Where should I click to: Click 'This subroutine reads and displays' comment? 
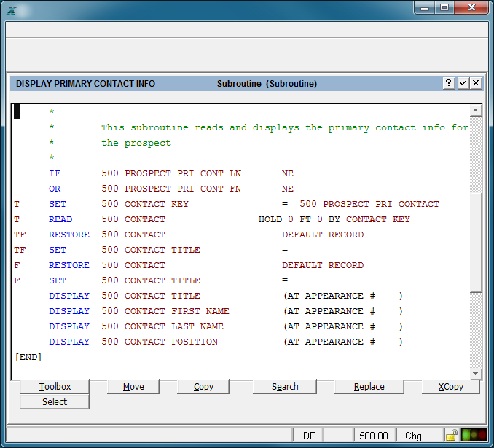tap(200, 127)
